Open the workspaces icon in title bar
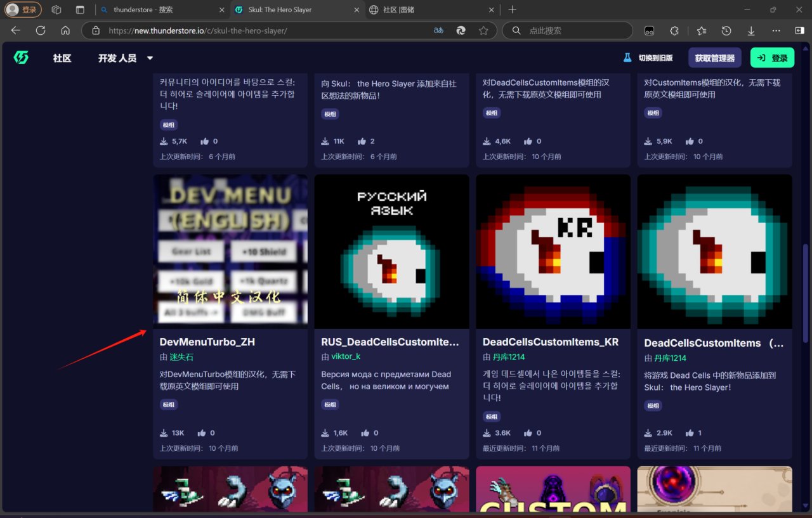812x518 pixels. coord(56,10)
